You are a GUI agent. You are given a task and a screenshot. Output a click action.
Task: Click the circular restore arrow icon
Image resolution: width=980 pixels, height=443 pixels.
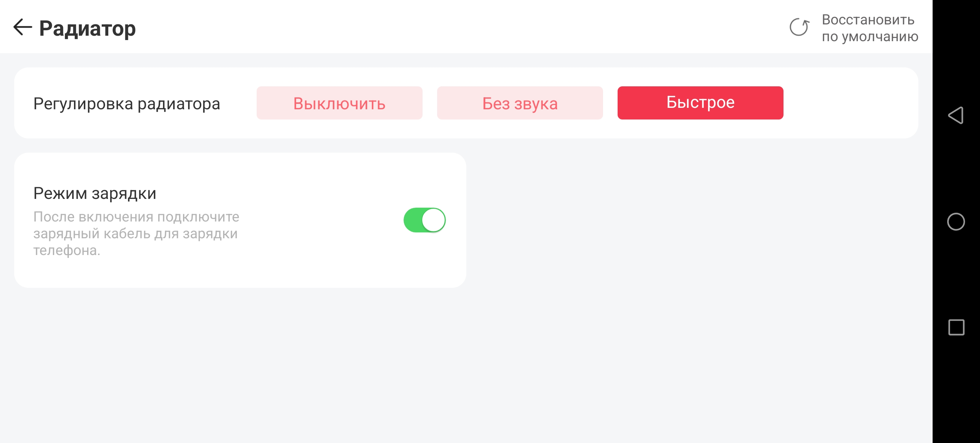(799, 27)
